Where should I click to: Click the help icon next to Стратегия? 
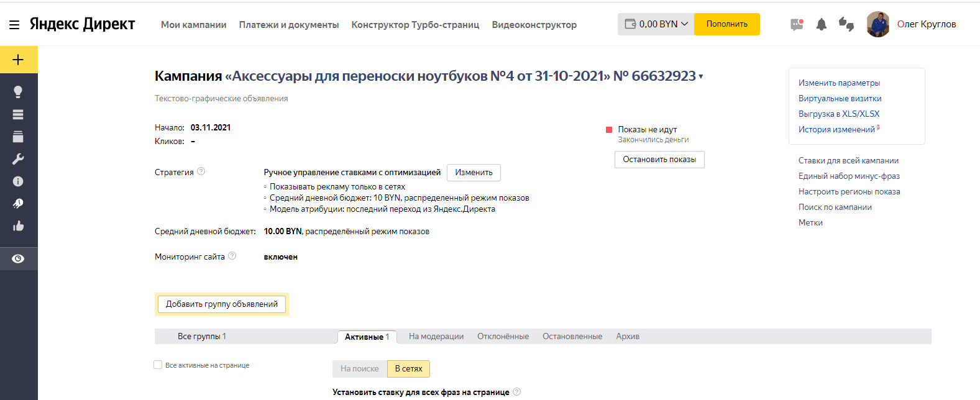tap(201, 171)
